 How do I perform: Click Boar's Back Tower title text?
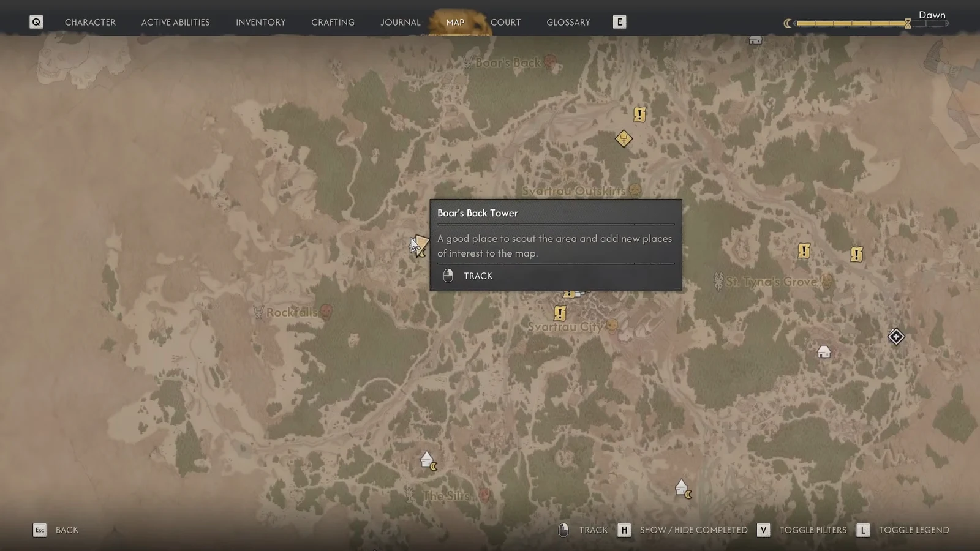[478, 213]
